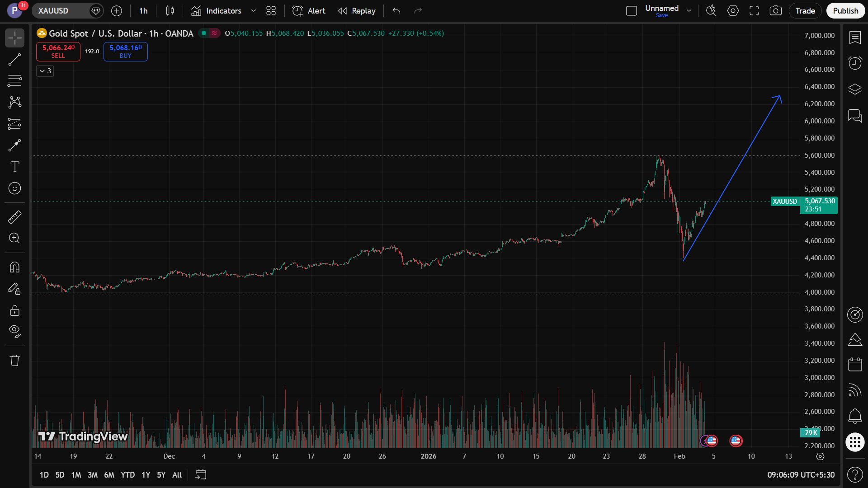Open the Unnamed layout dropdown chevron

[x=689, y=11]
